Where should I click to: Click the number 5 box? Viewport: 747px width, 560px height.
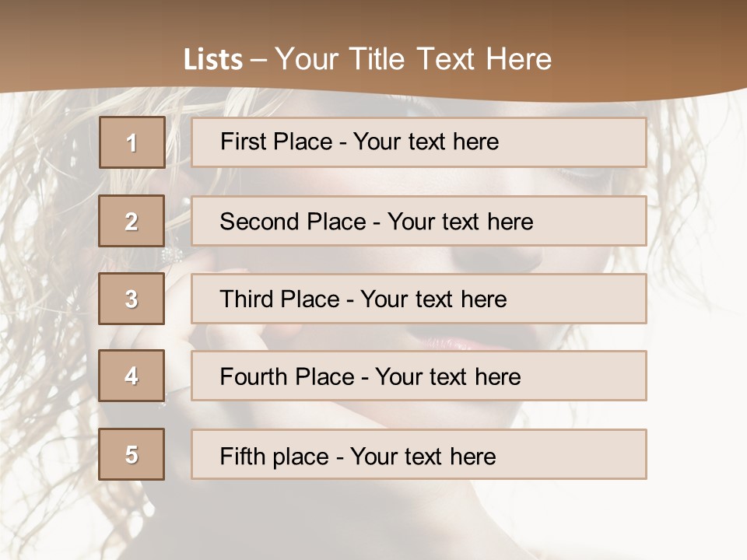point(132,455)
